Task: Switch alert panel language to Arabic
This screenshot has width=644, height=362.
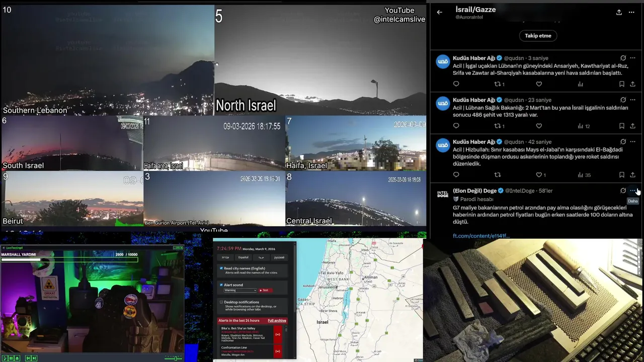Action: click(261, 257)
